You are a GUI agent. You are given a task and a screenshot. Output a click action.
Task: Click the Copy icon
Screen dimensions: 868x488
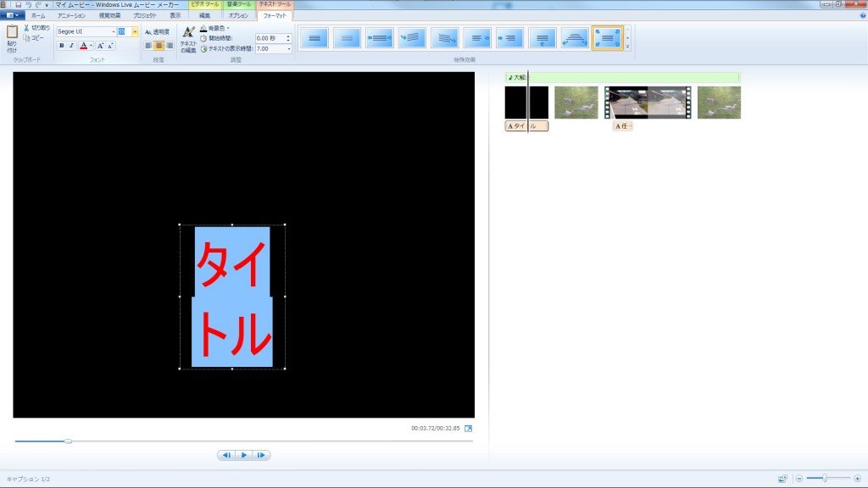(26, 37)
